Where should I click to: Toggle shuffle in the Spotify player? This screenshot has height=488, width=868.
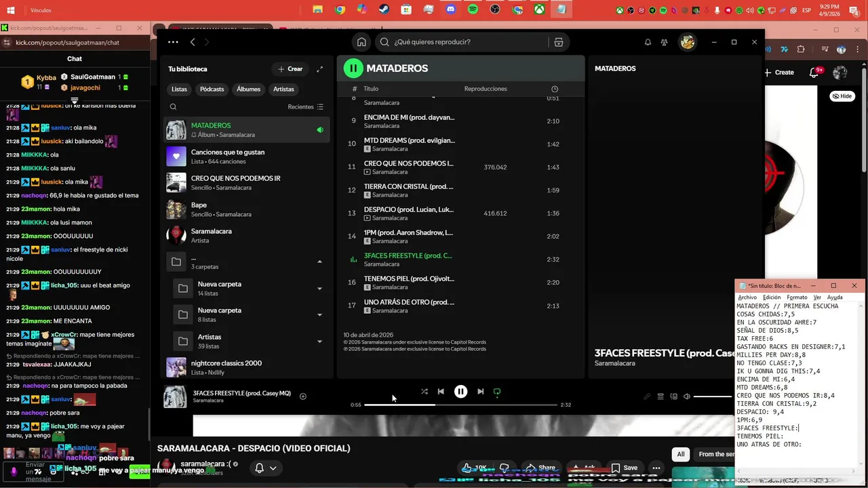pyautogui.click(x=425, y=392)
